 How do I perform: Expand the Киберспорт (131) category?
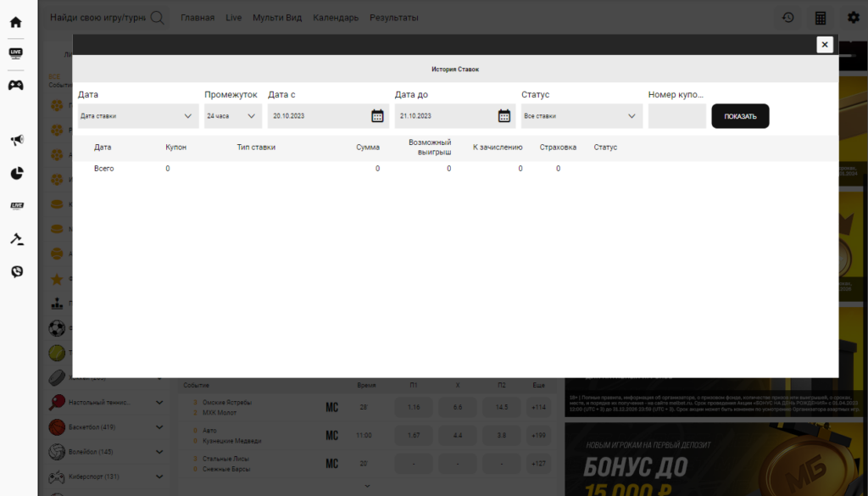coord(159,476)
